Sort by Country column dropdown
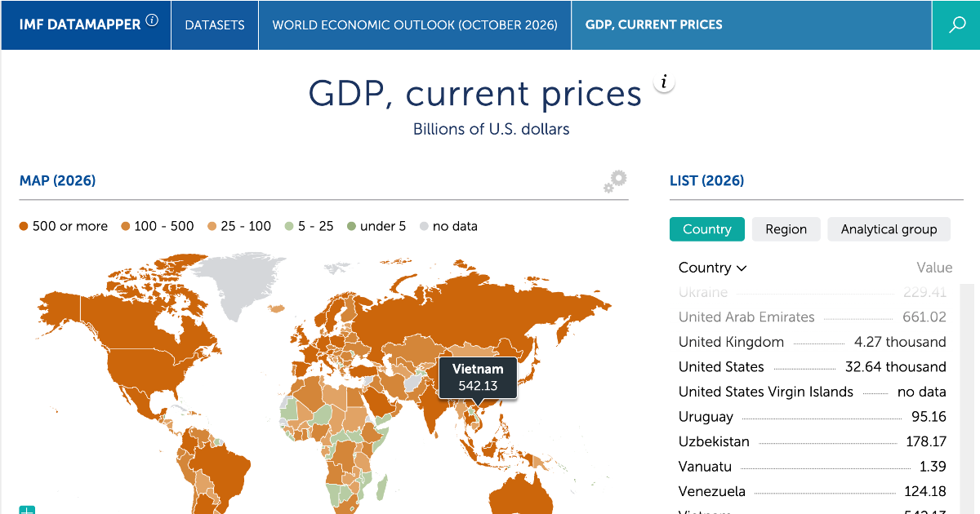 pyautogui.click(x=712, y=268)
